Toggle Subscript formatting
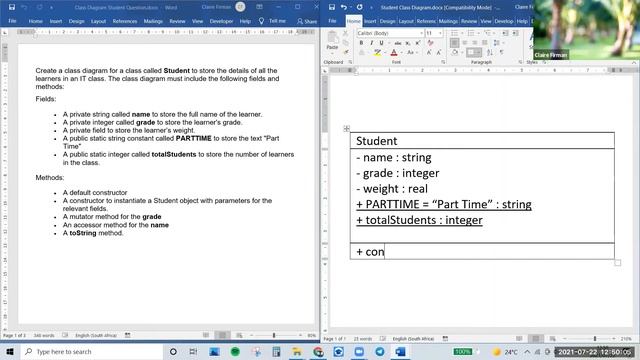The width and height of the screenshot is (640, 360). pos(408,43)
